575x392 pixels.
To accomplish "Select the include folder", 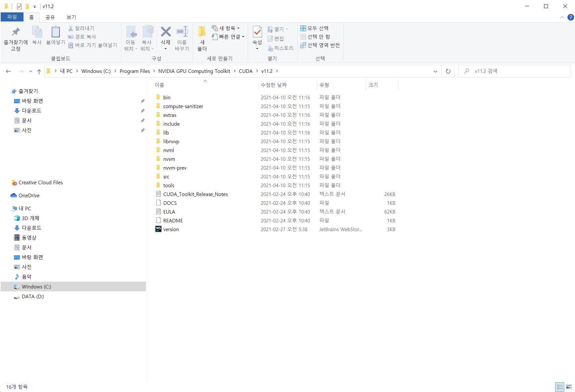I will tap(171, 124).
